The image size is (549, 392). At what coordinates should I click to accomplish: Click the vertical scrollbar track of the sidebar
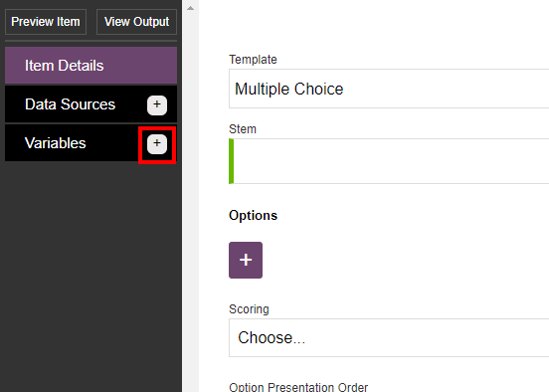[190, 203]
